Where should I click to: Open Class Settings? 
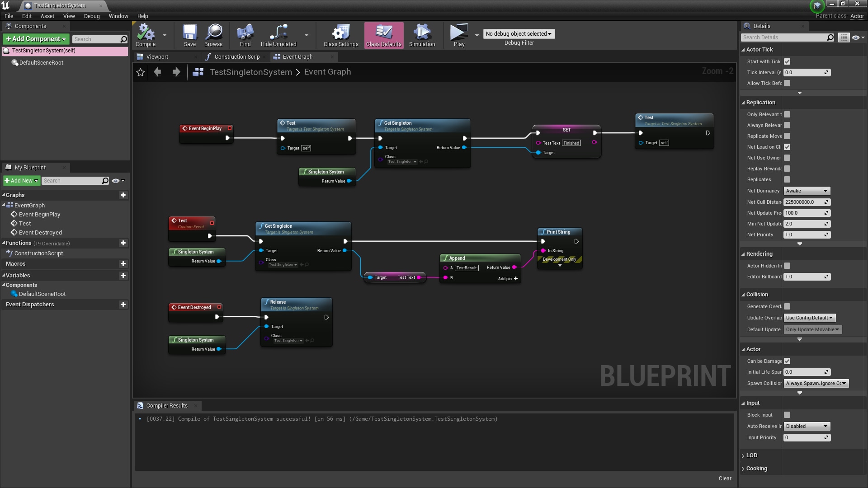tap(340, 35)
